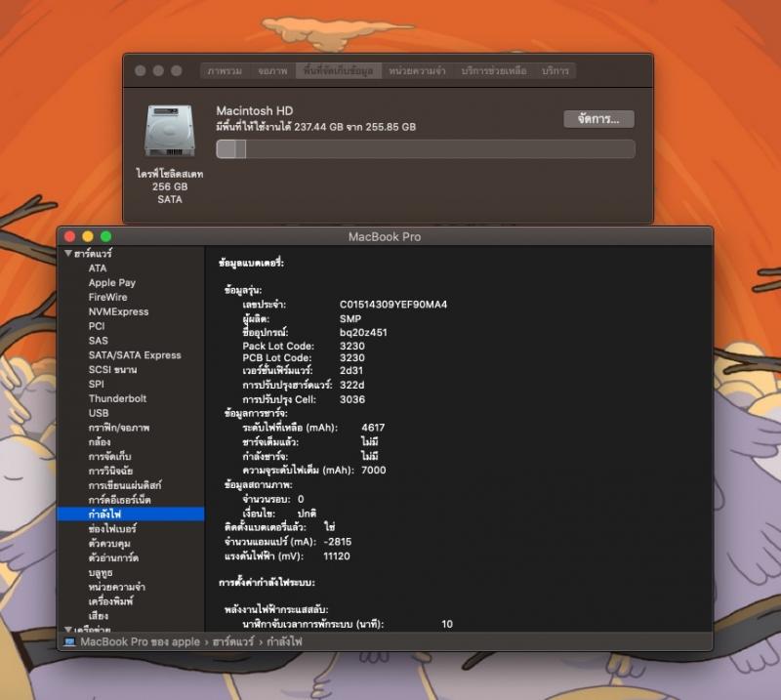
Task: Select USB in the sidebar
Action: (x=99, y=413)
